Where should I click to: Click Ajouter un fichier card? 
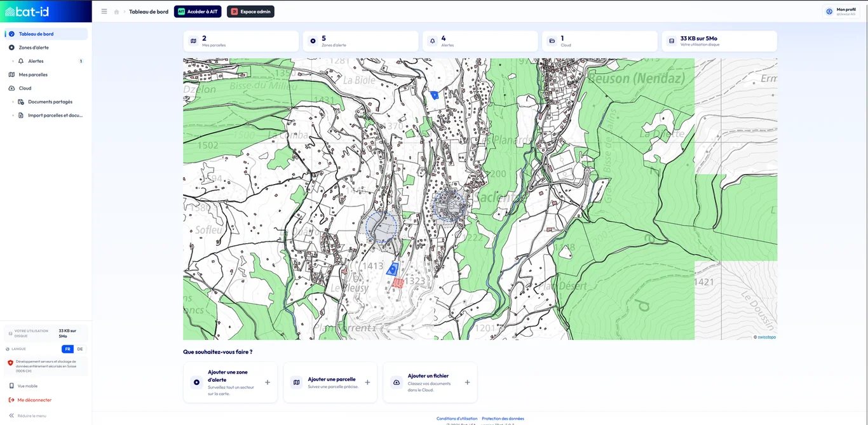(430, 382)
